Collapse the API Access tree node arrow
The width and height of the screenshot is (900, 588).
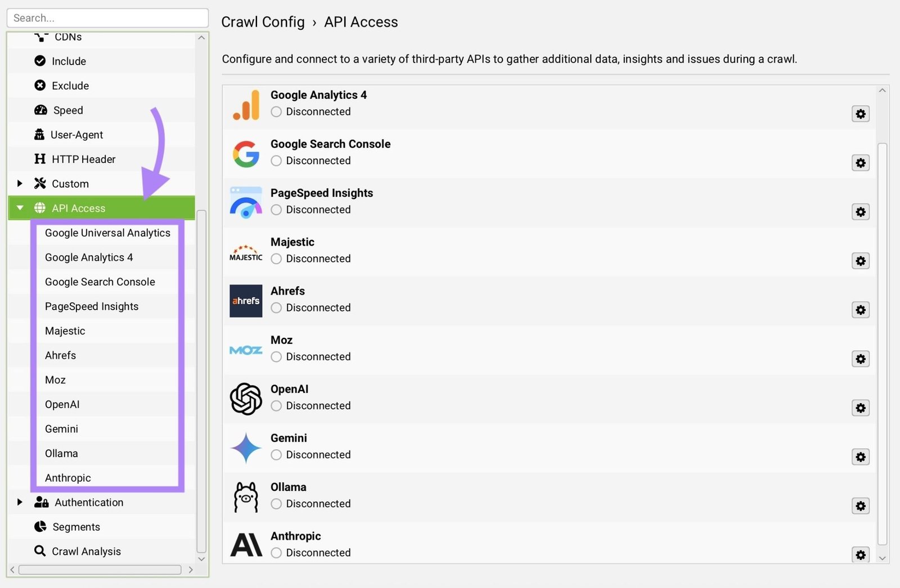(20, 208)
